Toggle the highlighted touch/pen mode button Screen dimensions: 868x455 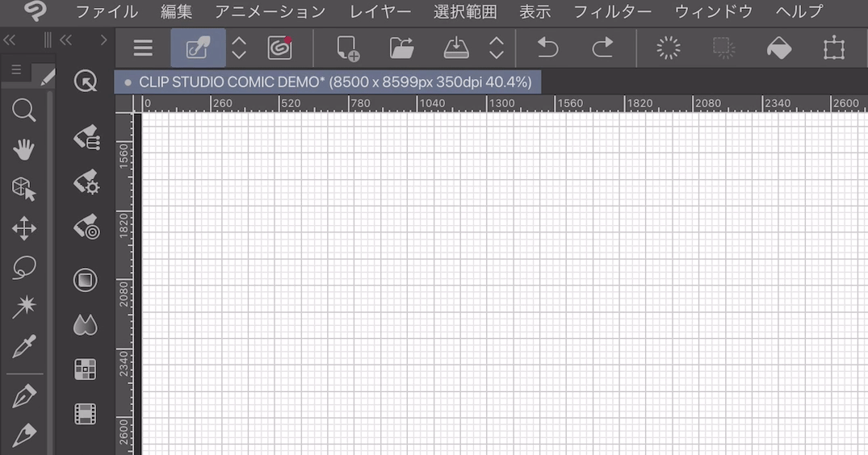(198, 48)
